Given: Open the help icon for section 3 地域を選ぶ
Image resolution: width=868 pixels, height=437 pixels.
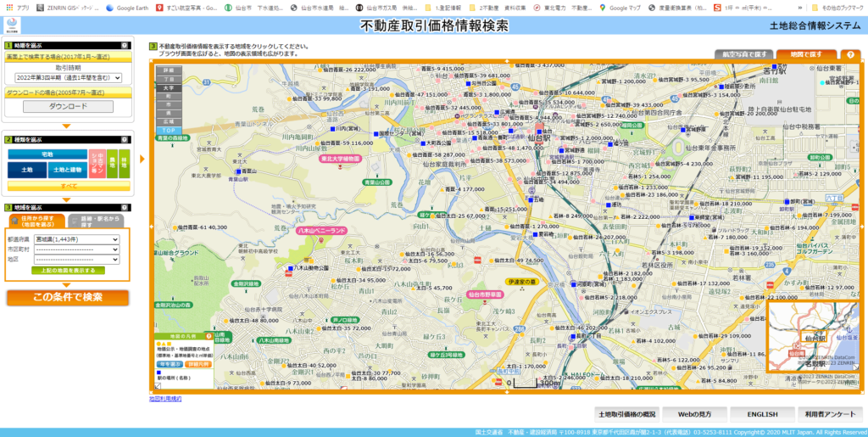Looking at the screenshot, I should (x=125, y=208).
